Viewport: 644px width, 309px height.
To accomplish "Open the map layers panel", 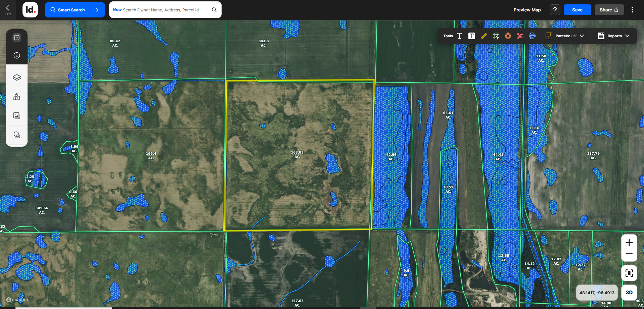I will 17,78.
